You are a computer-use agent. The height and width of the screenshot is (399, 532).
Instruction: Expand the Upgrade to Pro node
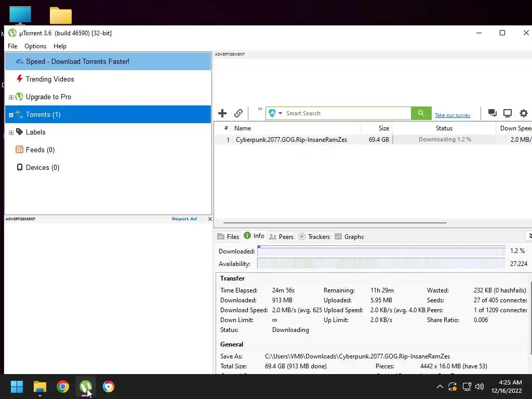pos(11,97)
